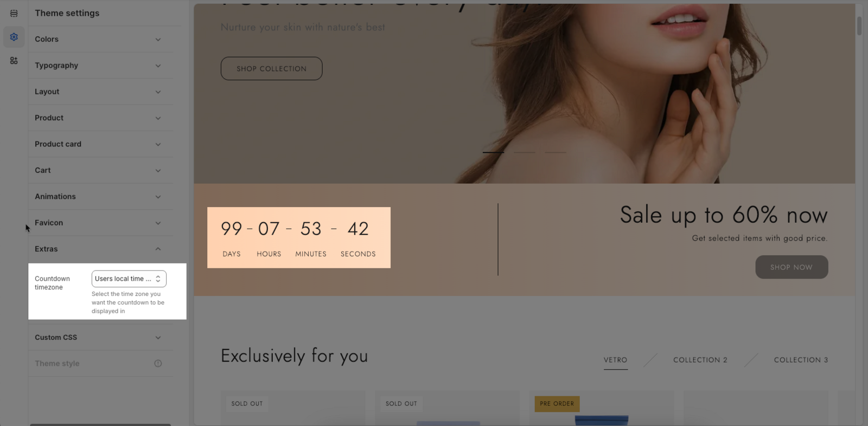Click the Theme style info icon
The height and width of the screenshot is (426, 868).
tap(158, 364)
